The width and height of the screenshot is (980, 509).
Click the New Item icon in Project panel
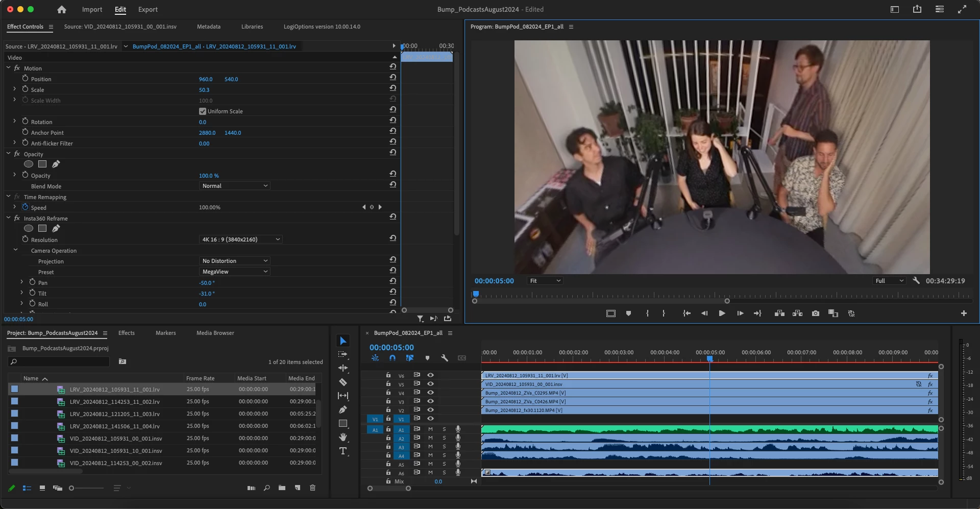298,488
